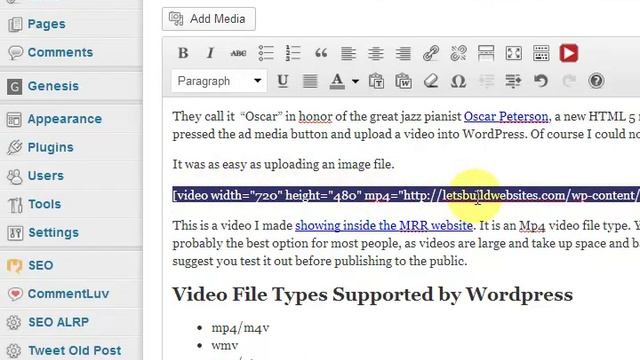Image resolution: width=640 pixels, height=360 pixels.
Task: Click the selected video shortcode line
Action: (x=406, y=195)
